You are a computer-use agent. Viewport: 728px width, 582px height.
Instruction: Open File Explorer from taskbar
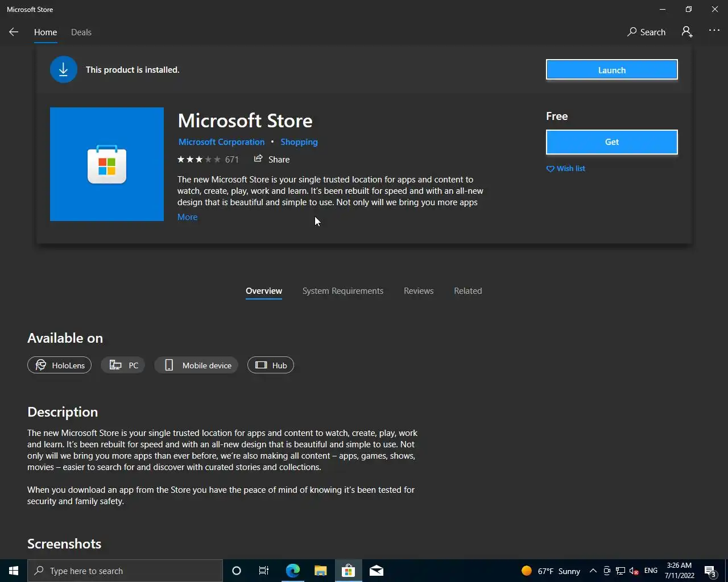click(321, 571)
